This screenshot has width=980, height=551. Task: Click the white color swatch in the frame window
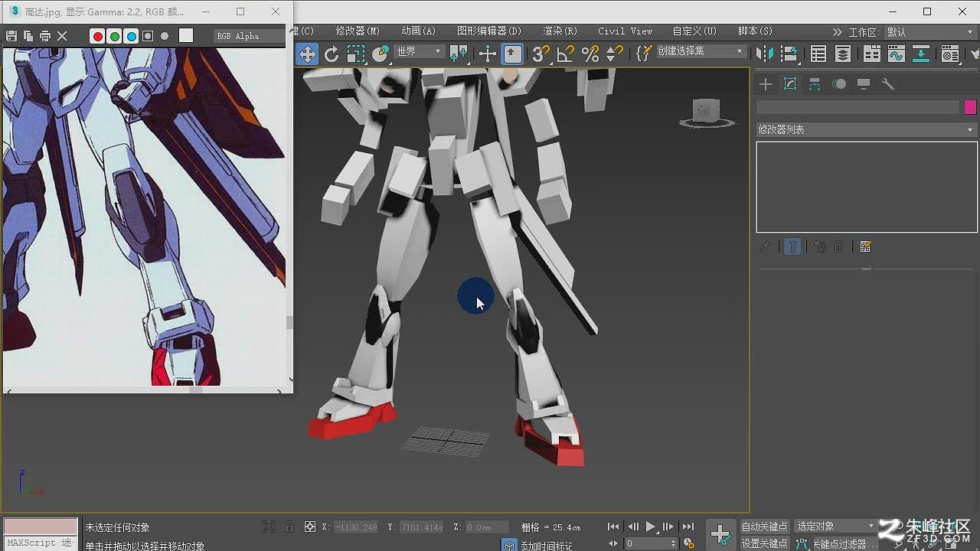(186, 35)
